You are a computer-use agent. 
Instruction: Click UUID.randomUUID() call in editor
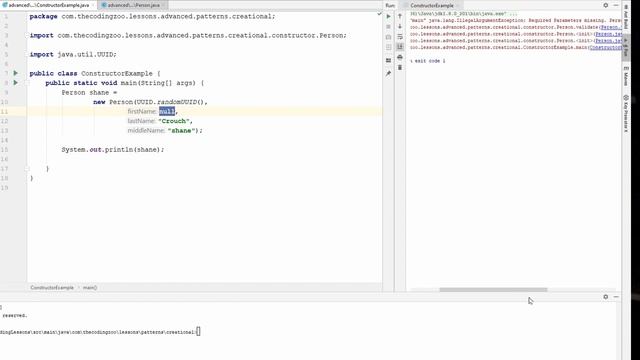point(170,102)
